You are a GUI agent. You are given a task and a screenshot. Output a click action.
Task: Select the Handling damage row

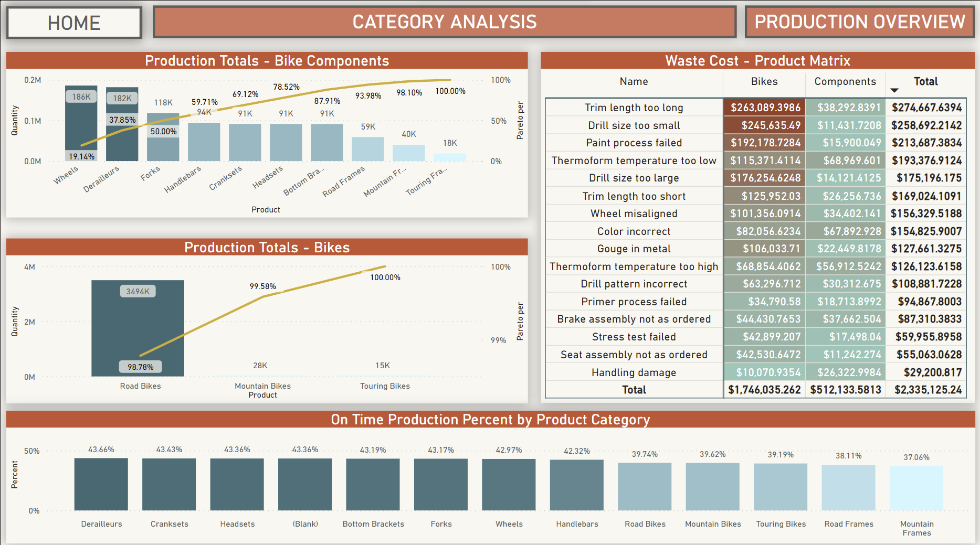pos(634,372)
